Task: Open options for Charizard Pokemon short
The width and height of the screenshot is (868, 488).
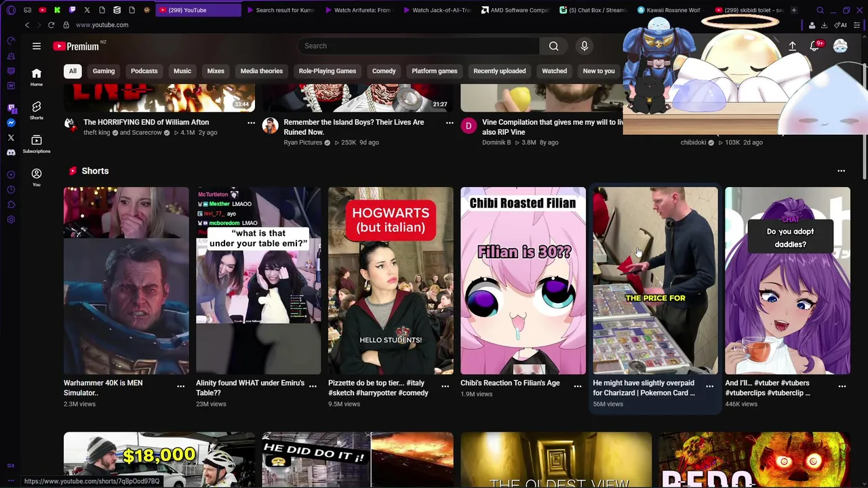Action: (709, 386)
